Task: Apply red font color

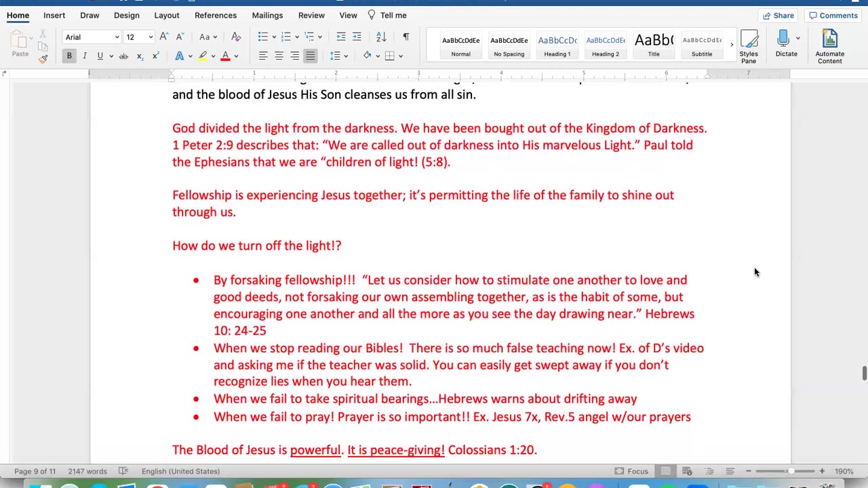Action: 225,56
